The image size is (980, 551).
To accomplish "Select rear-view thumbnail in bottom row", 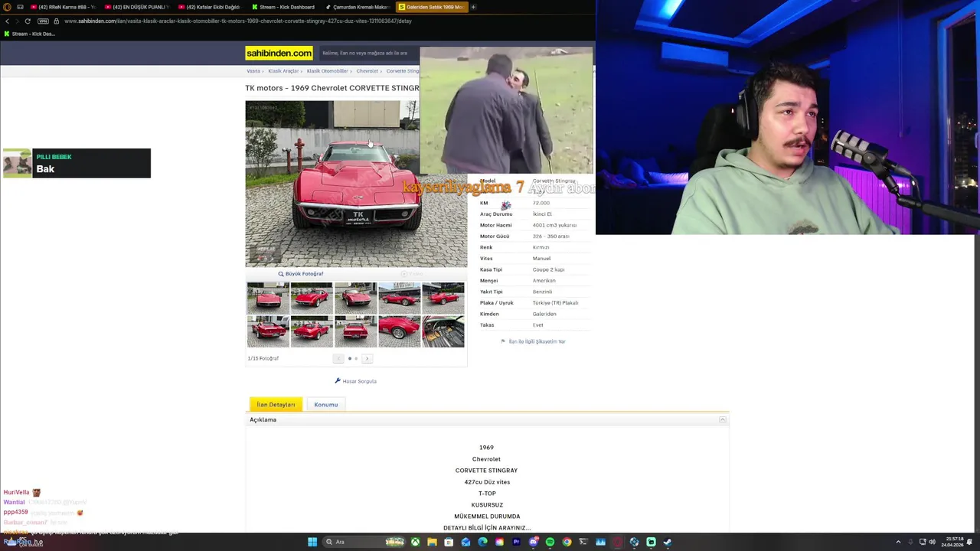I will 355,331.
